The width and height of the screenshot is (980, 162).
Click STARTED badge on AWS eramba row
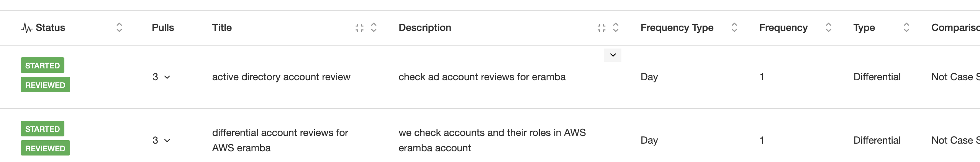(x=43, y=129)
